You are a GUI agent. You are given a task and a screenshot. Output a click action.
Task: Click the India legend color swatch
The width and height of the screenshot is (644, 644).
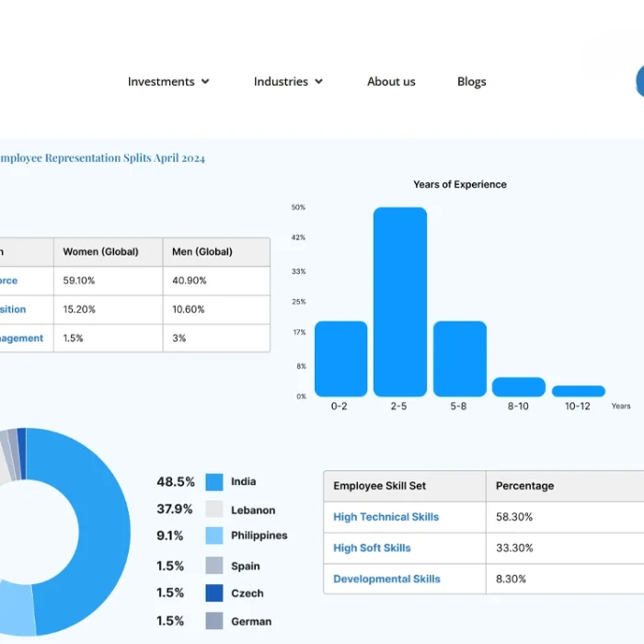click(x=214, y=482)
